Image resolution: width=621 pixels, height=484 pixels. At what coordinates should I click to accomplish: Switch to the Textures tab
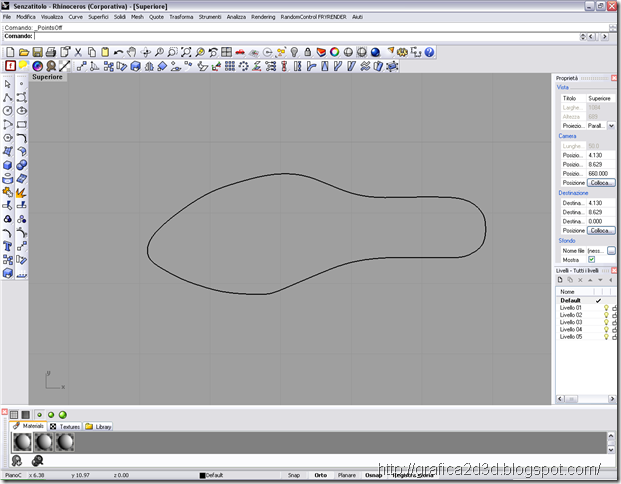[x=65, y=427]
